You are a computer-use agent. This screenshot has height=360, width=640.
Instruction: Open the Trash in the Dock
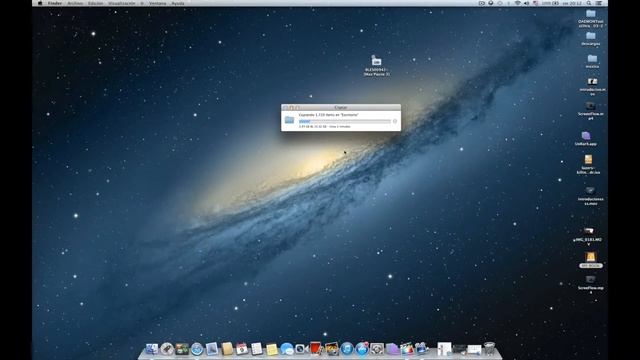(489, 349)
